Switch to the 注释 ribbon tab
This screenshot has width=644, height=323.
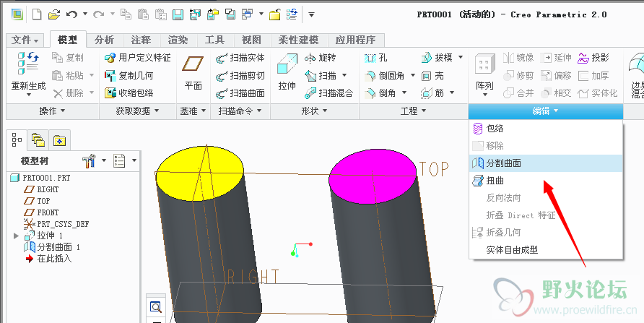point(141,40)
